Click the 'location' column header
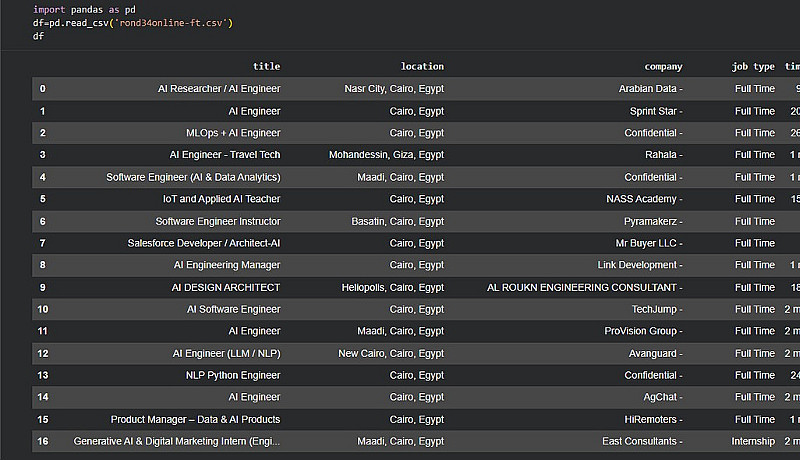The image size is (800, 460). 422,67
